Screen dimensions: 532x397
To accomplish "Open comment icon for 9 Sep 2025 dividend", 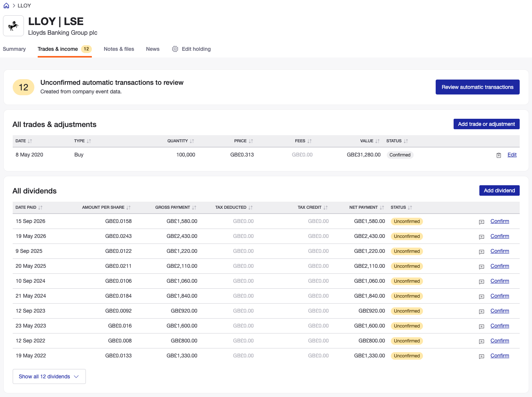I will (x=482, y=252).
